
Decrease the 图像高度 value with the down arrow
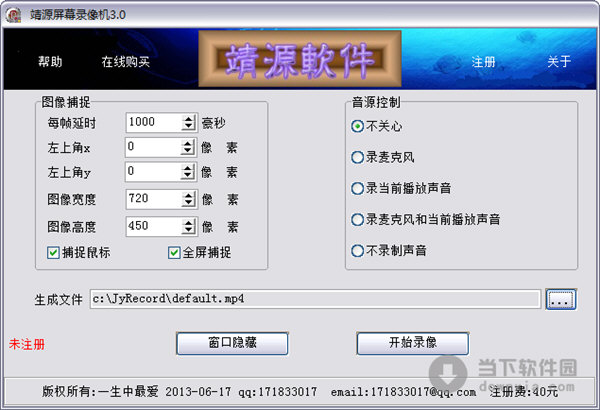coord(188,231)
